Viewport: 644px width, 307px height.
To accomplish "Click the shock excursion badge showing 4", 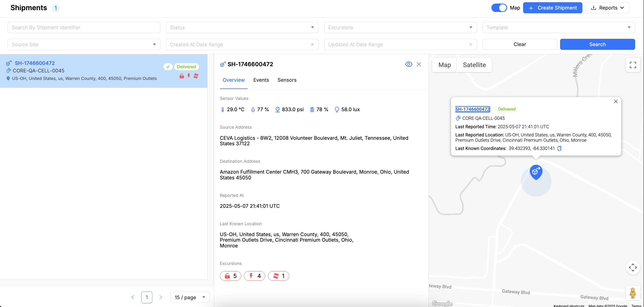I will (x=254, y=276).
